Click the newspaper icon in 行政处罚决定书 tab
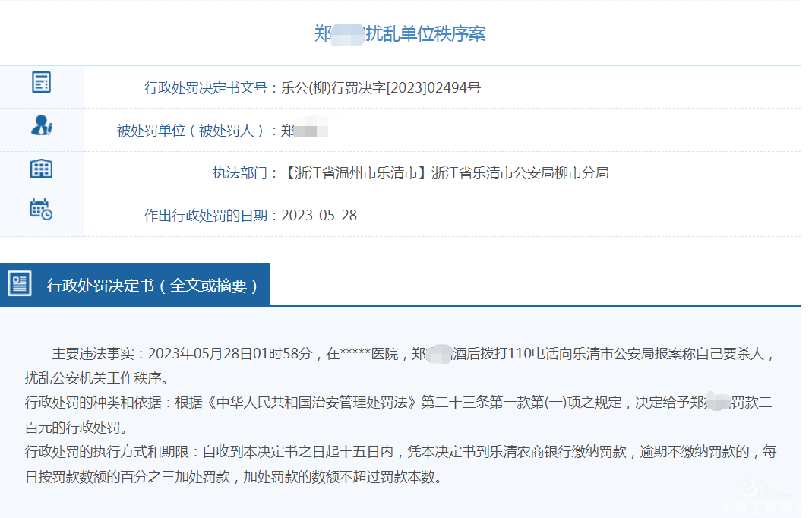 coord(20,283)
